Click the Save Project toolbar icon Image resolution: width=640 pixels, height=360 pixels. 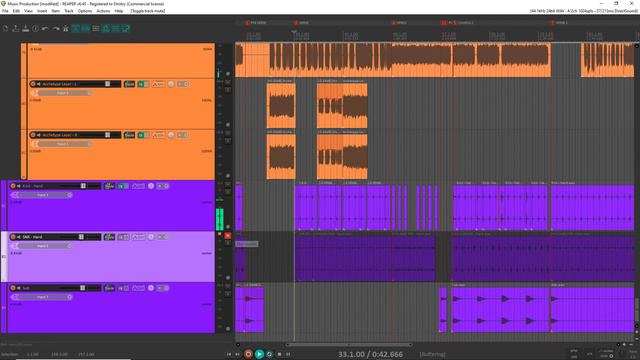(26, 29)
